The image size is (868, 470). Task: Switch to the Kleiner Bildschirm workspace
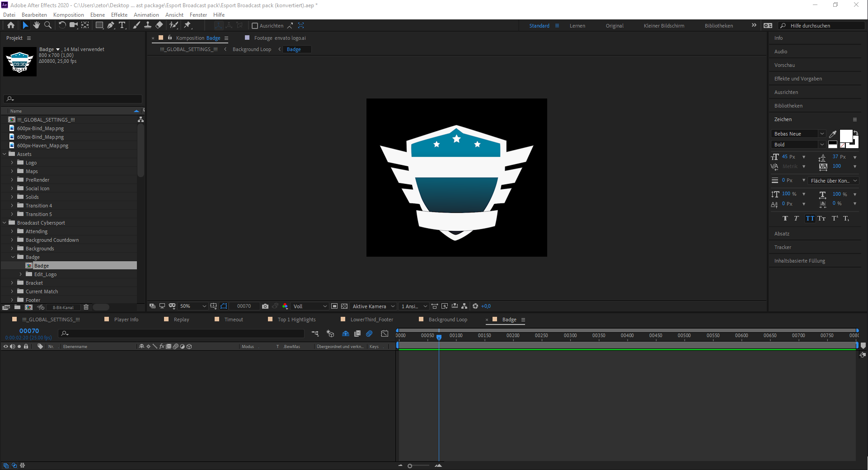click(x=664, y=26)
